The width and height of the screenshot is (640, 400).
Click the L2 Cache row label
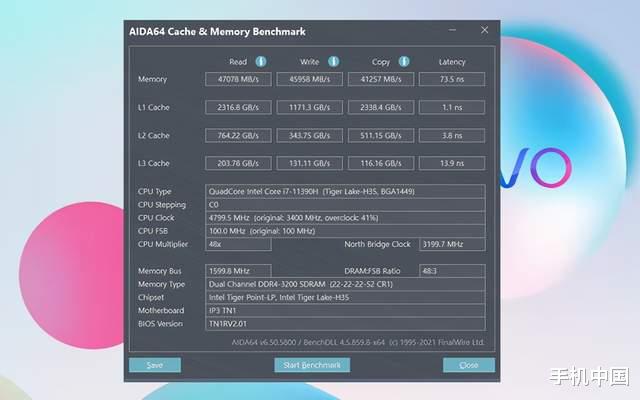(x=153, y=136)
